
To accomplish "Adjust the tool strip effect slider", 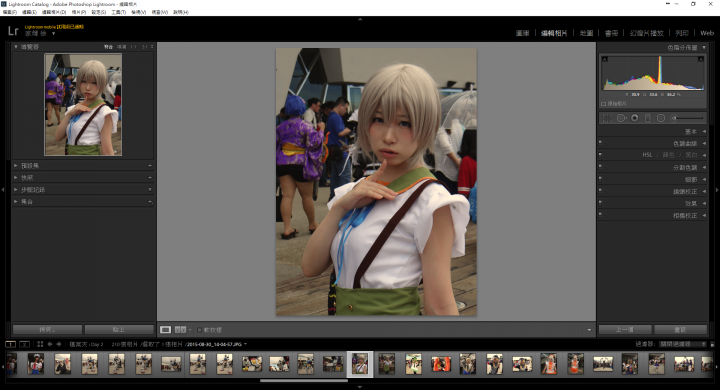I will pyautogui.click(x=688, y=118).
